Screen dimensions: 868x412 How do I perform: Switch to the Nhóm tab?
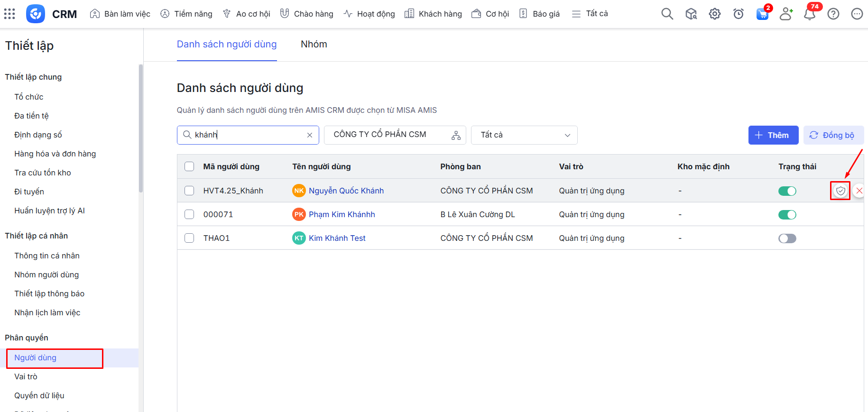tap(314, 44)
